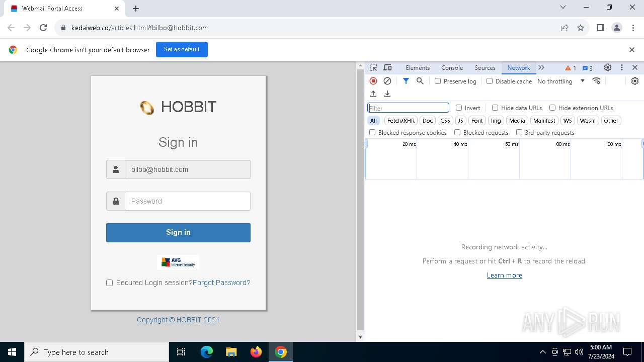The image size is (644, 362).
Task: Switch to the Console tab
Action: click(x=452, y=68)
